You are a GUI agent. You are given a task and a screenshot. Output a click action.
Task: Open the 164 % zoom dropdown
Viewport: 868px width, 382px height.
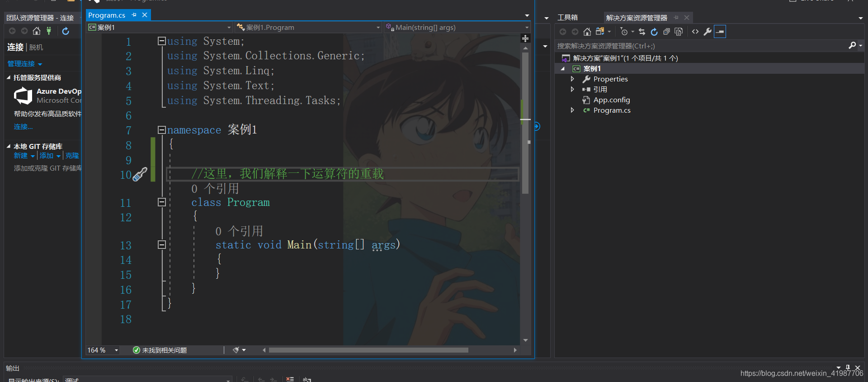pyautogui.click(x=116, y=350)
